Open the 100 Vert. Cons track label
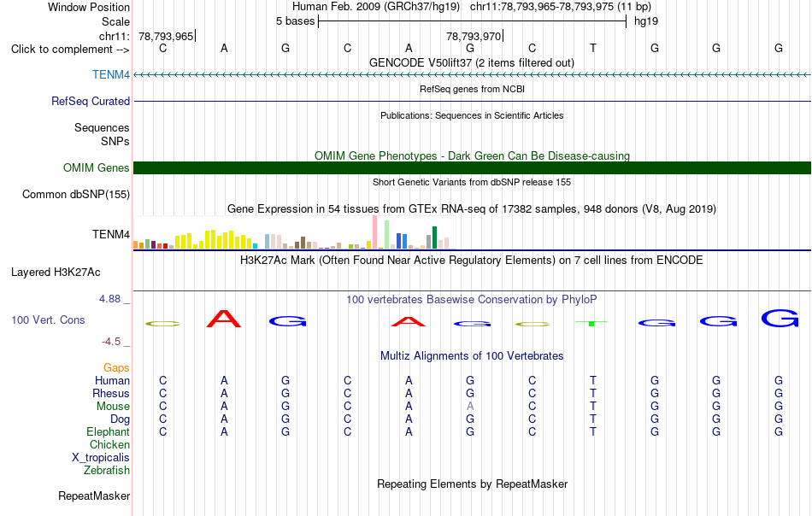 click(x=48, y=320)
